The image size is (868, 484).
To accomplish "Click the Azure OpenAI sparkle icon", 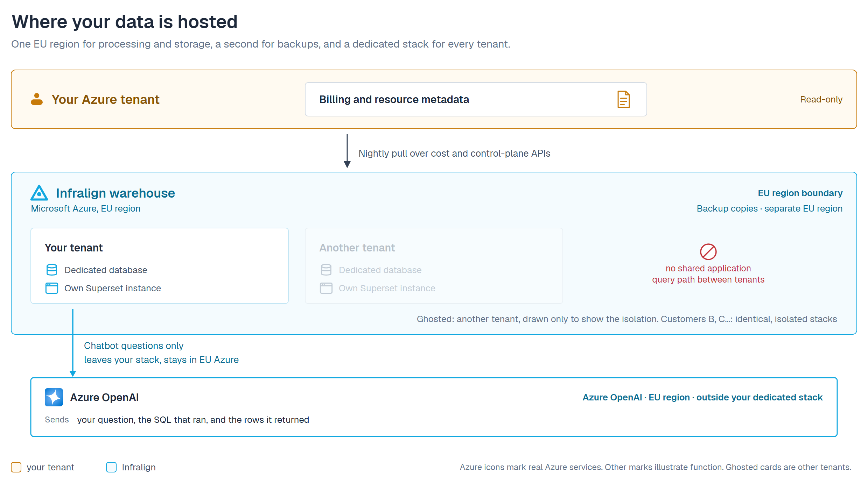I will click(54, 397).
